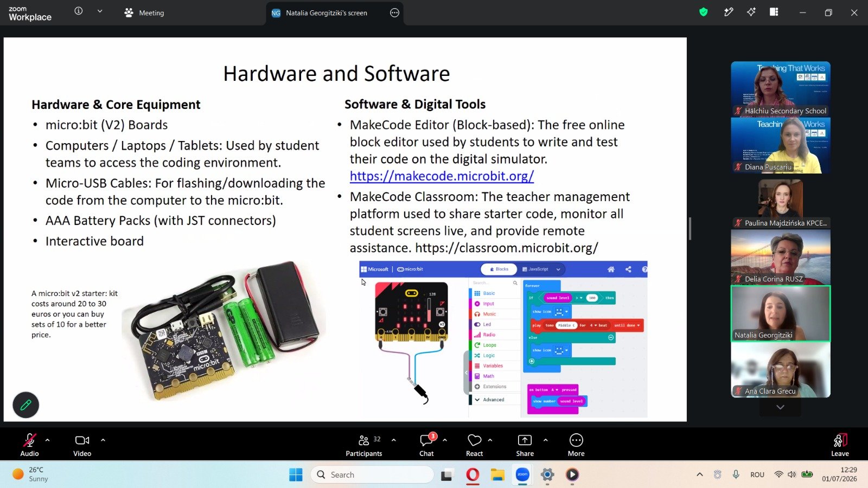Click the Windows taskbar Search box
Viewport: 868px width, 488px height.
tap(372, 474)
